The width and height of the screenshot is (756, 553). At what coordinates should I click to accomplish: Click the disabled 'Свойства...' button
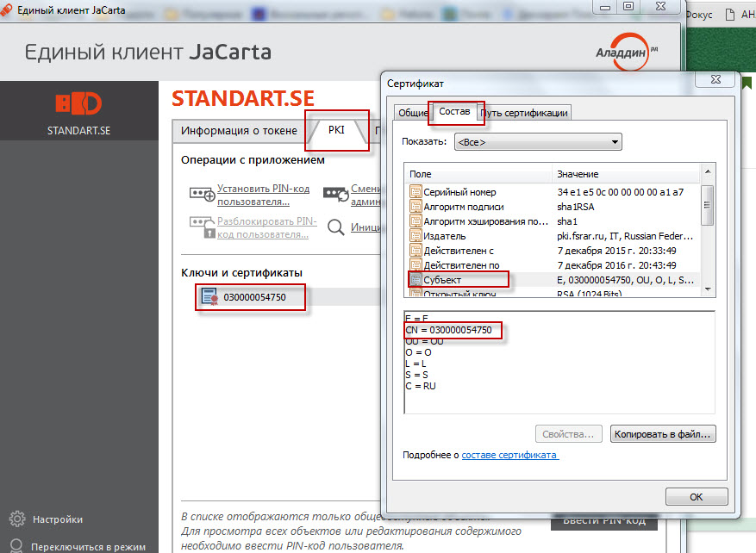coord(568,434)
